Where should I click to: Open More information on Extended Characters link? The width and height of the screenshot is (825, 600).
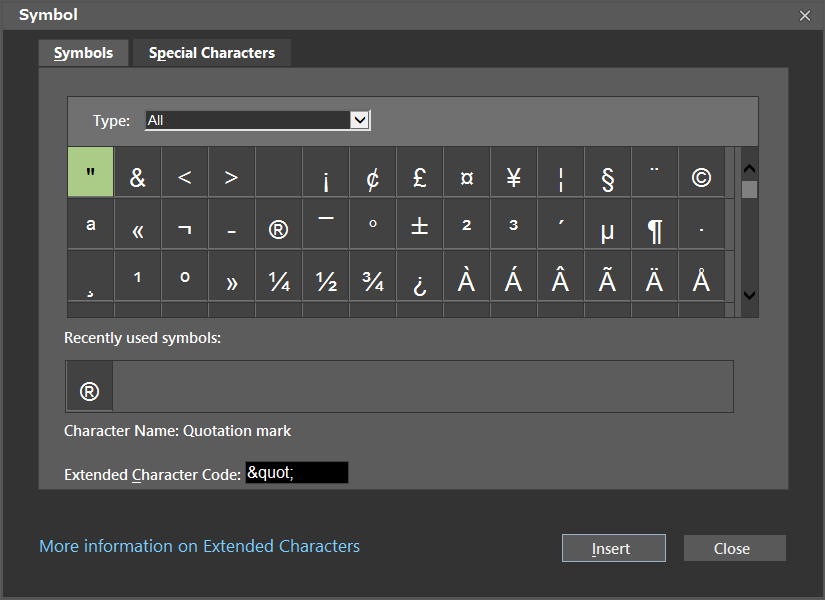point(199,546)
